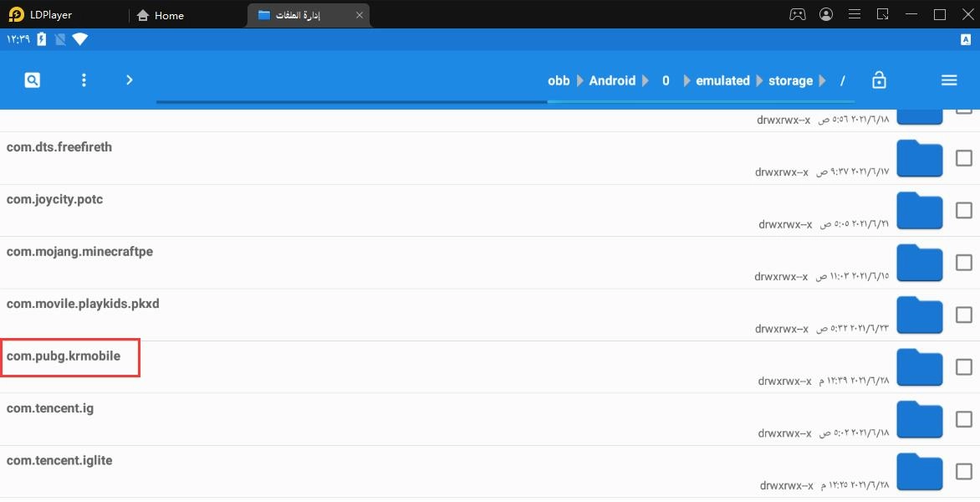
Task: Tick the checkbox for com.joycity.potc
Action: point(963,210)
